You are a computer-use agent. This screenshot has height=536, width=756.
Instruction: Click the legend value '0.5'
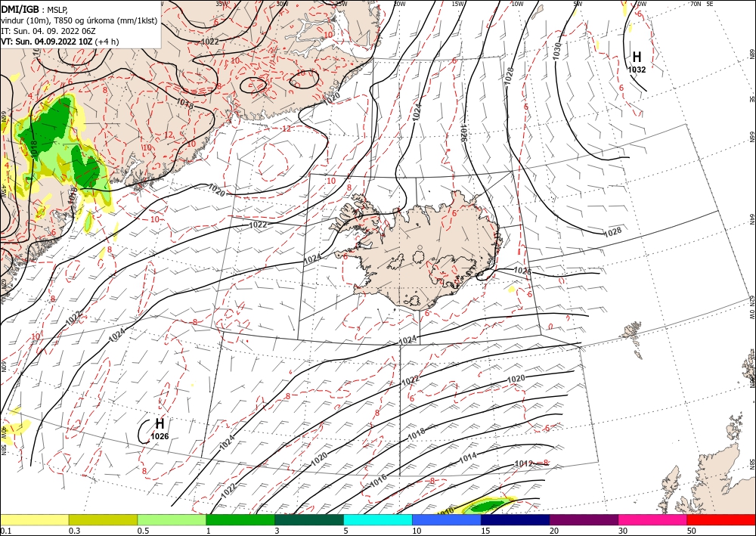pos(143,531)
